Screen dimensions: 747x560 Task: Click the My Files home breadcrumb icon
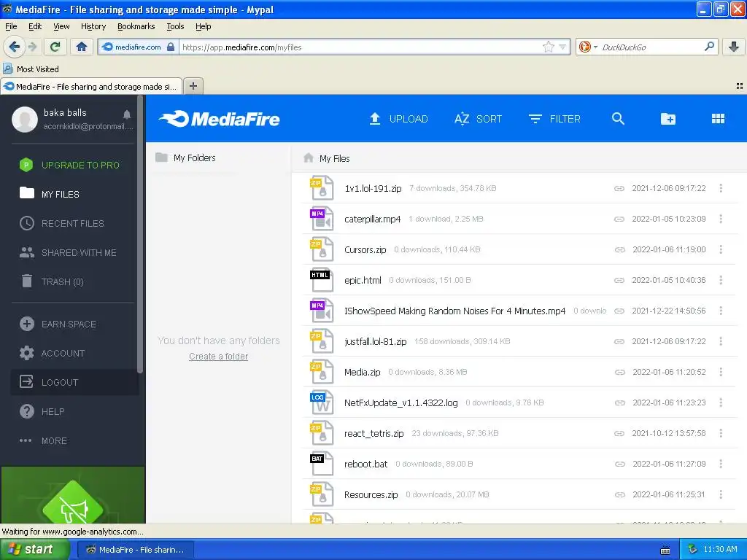[x=309, y=157]
